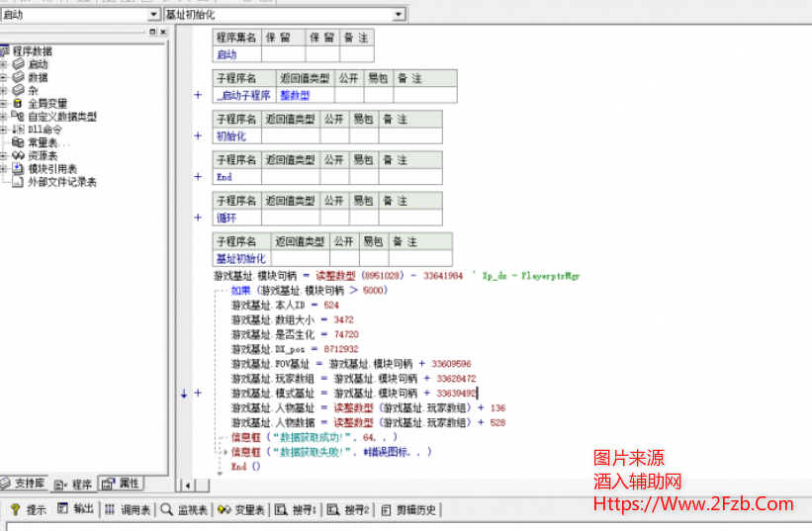812x531 pixels.
Task: Open the 启动 assembly dropdown
Action: pyautogui.click(x=153, y=15)
